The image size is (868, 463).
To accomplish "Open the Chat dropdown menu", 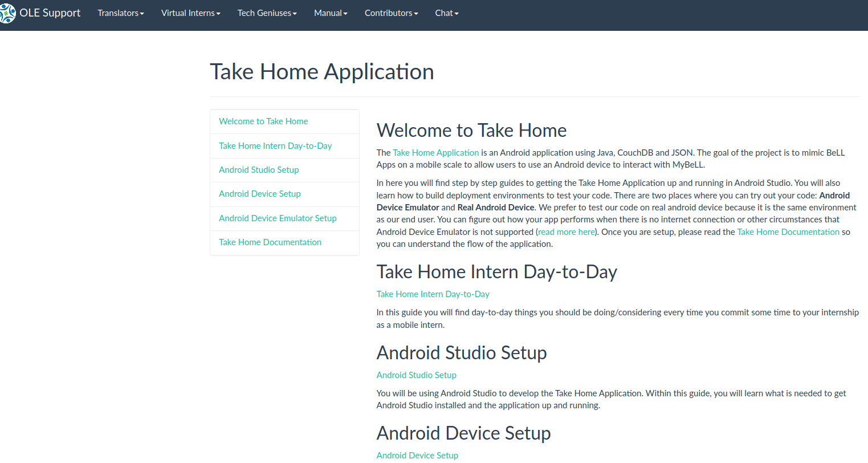I will tap(447, 13).
